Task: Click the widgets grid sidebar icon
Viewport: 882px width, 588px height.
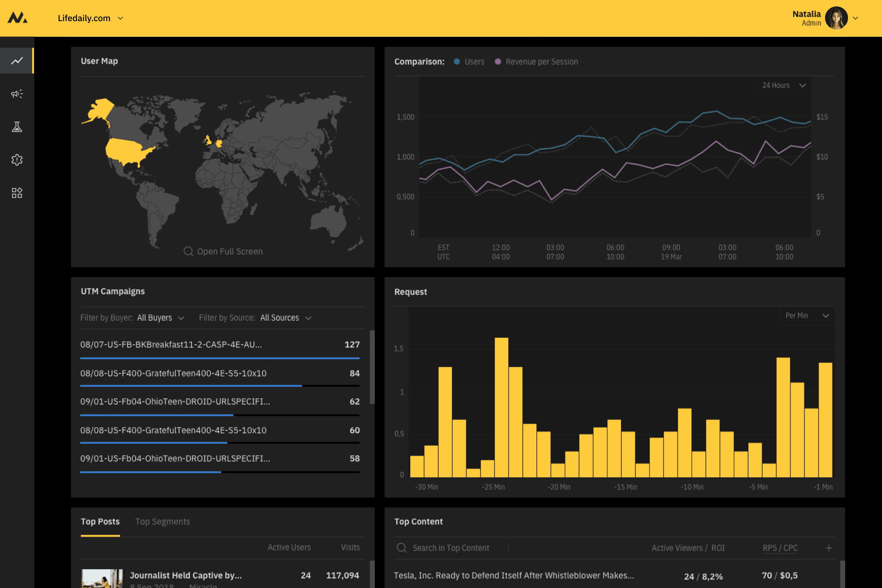Action: click(x=17, y=193)
